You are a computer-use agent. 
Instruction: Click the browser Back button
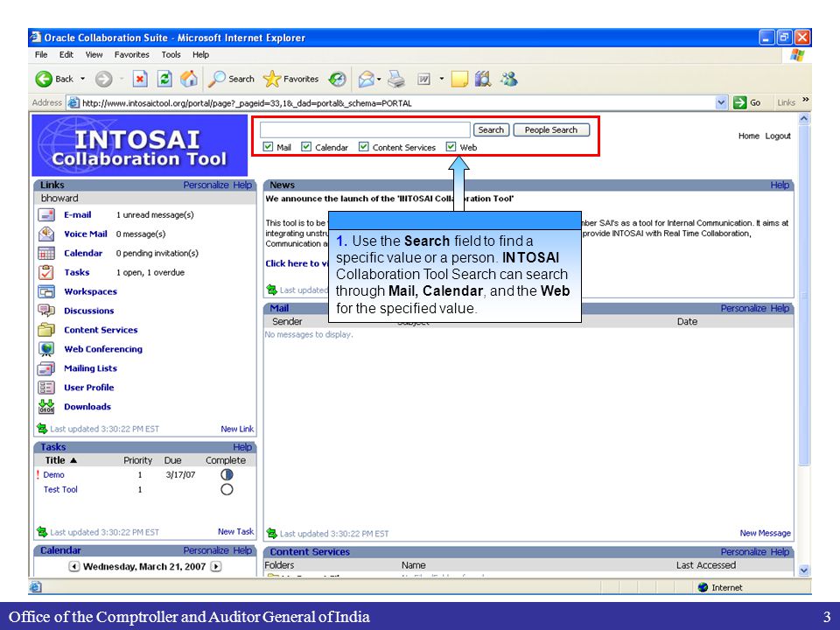54,80
